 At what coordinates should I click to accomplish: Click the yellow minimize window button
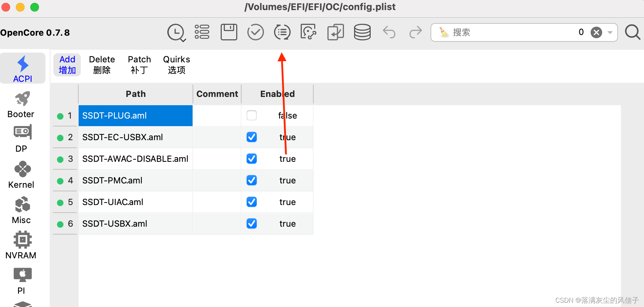point(20,7)
